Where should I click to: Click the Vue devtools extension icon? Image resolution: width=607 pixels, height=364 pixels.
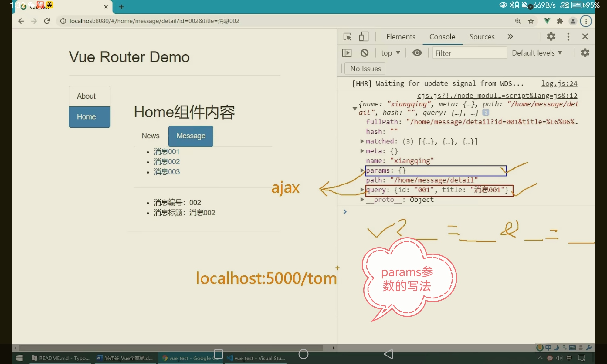tap(547, 21)
